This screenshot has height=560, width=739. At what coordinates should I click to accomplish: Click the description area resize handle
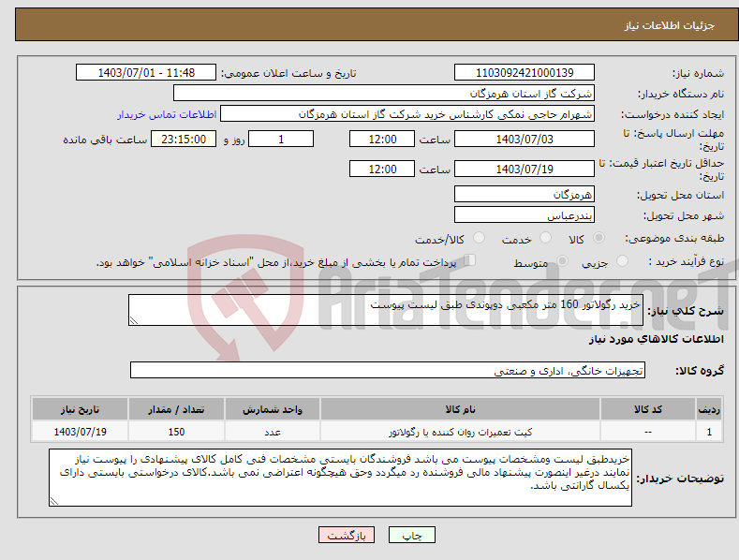[x=134, y=320]
